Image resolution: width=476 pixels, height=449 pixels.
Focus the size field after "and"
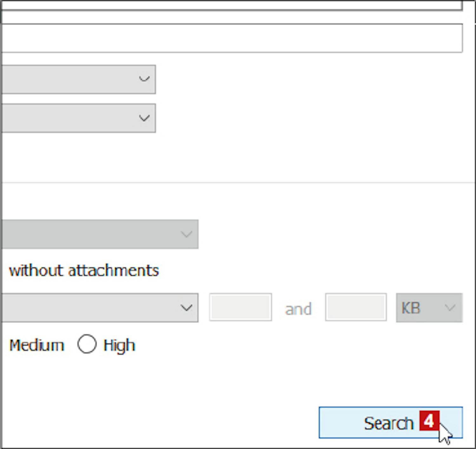click(x=356, y=307)
